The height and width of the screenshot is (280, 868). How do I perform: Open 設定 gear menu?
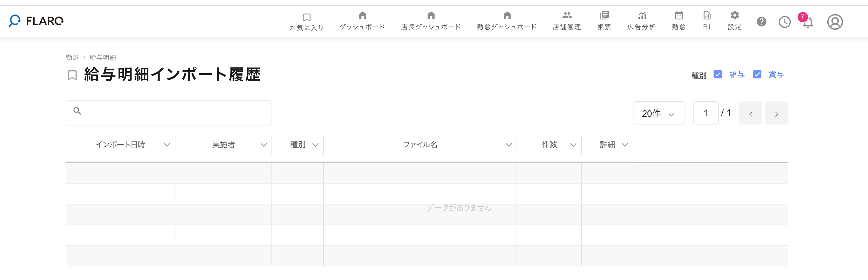[735, 21]
